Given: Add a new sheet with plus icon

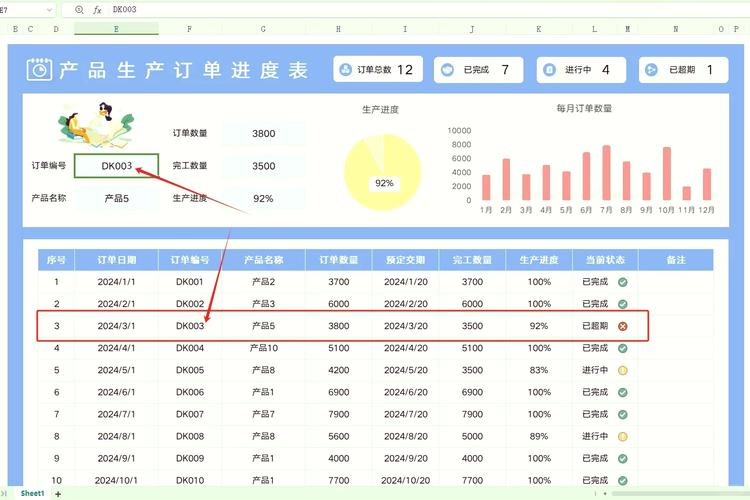Looking at the screenshot, I should point(58,494).
